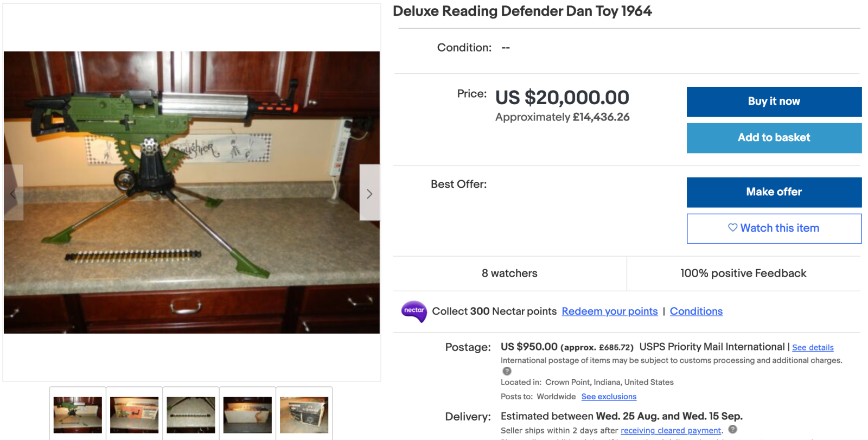Click the help icon beside cleared payment
The height and width of the screenshot is (440, 868).
(732, 429)
